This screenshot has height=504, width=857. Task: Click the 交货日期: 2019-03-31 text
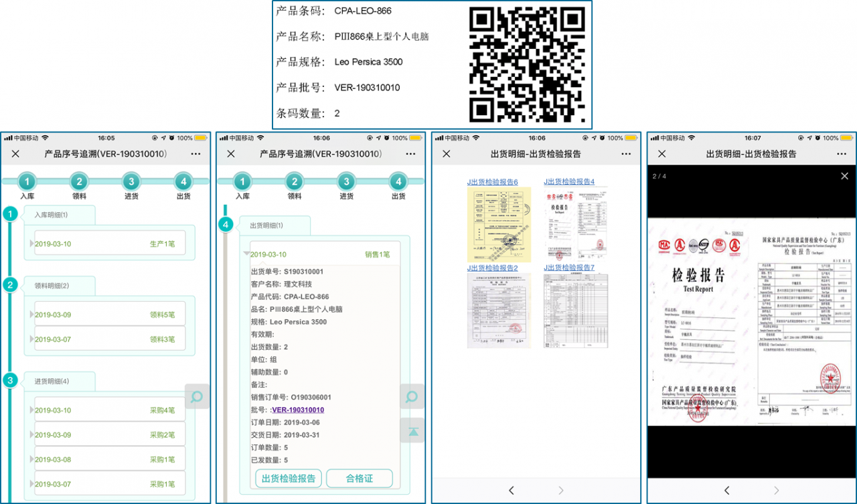tap(287, 435)
